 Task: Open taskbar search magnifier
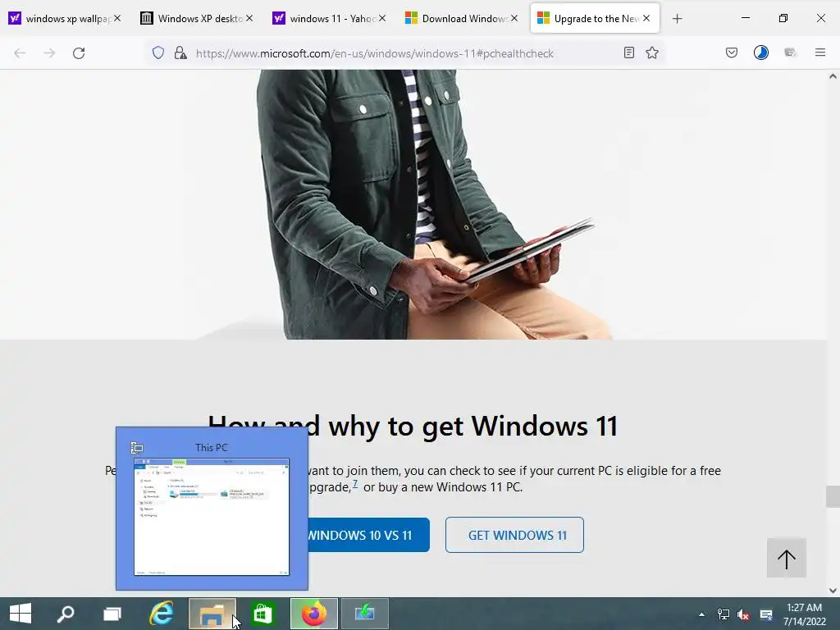click(x=66, y=614)
